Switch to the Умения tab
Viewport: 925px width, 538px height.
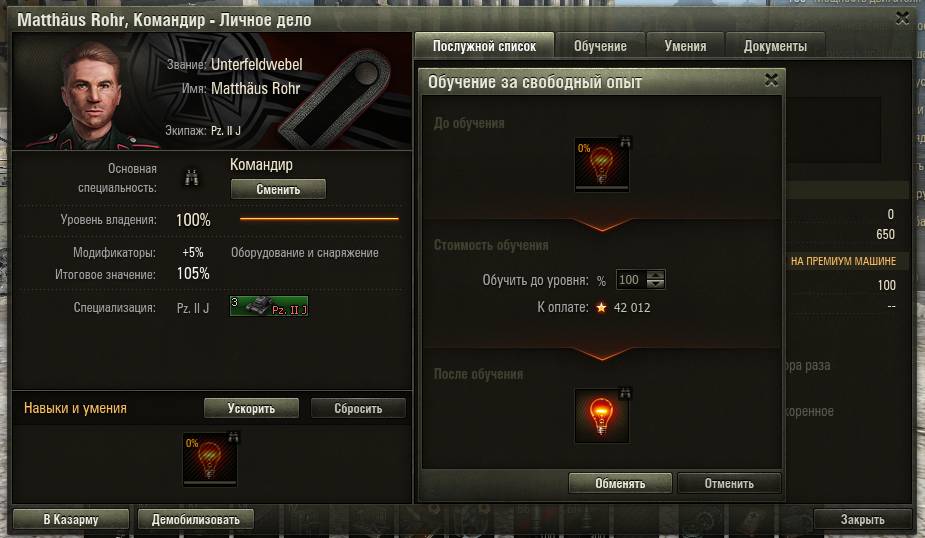685,46
